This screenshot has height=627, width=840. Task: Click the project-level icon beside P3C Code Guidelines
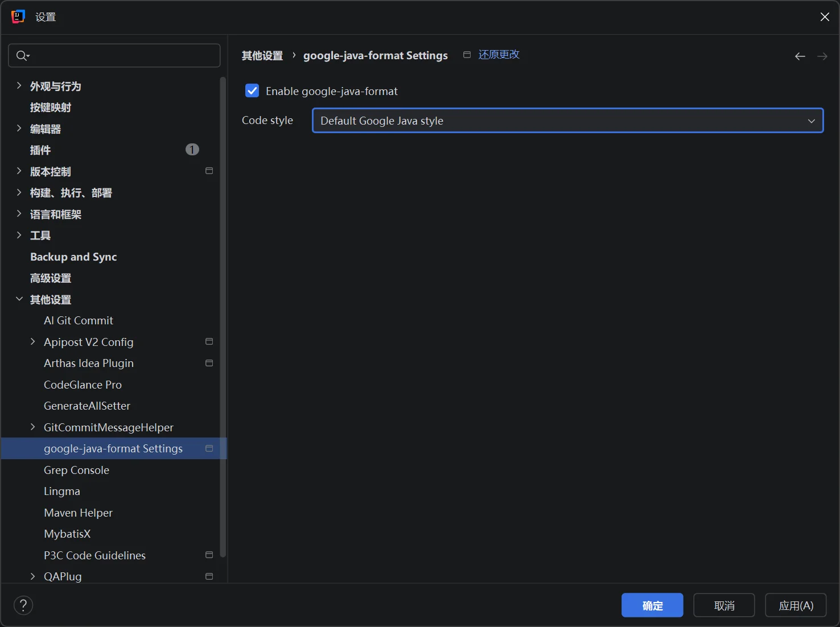pos(209,555)
